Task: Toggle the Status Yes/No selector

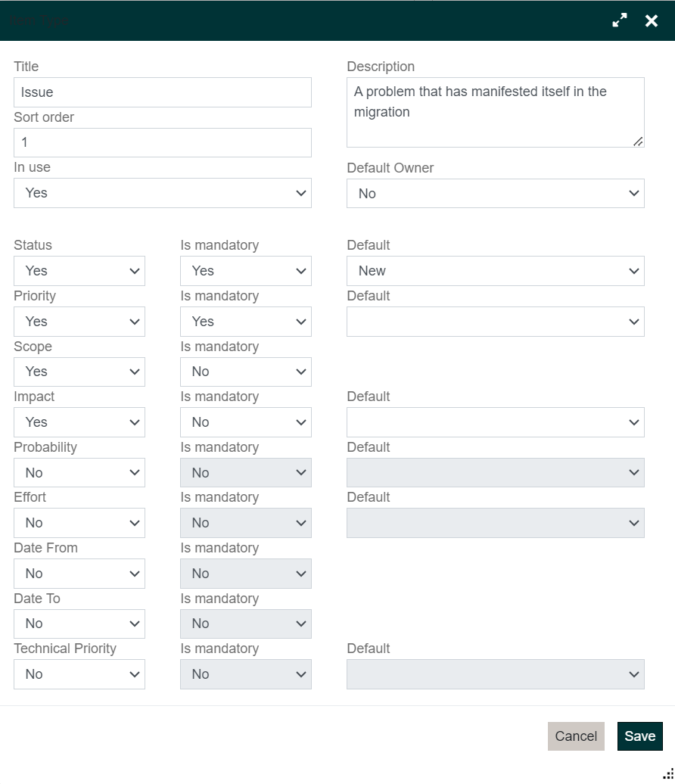Action: pyautogui.click(x=79, y=271)
